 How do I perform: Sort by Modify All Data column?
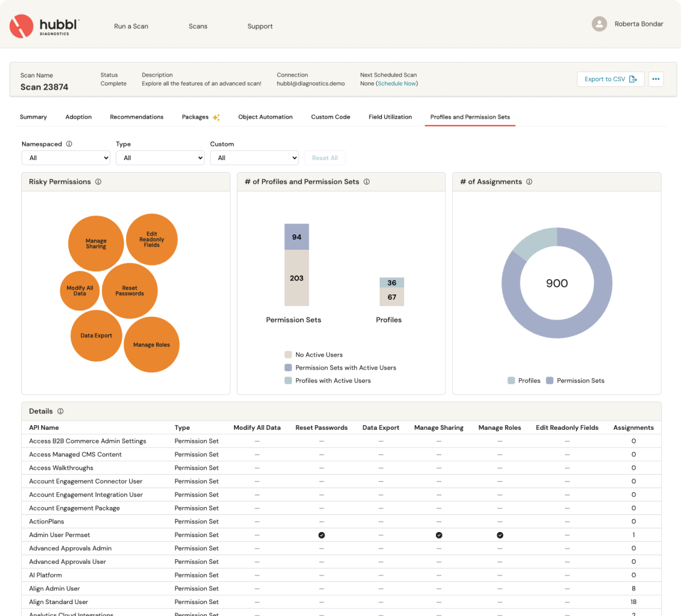click(257, 428)
